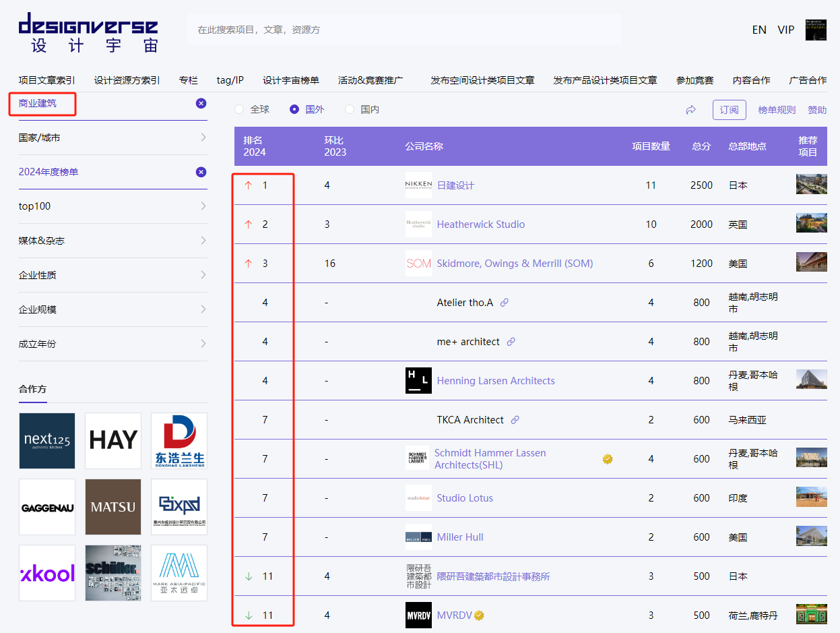The image size is (840, 633).
Task: Switch language with the EN link
Action: click(759, 30)
